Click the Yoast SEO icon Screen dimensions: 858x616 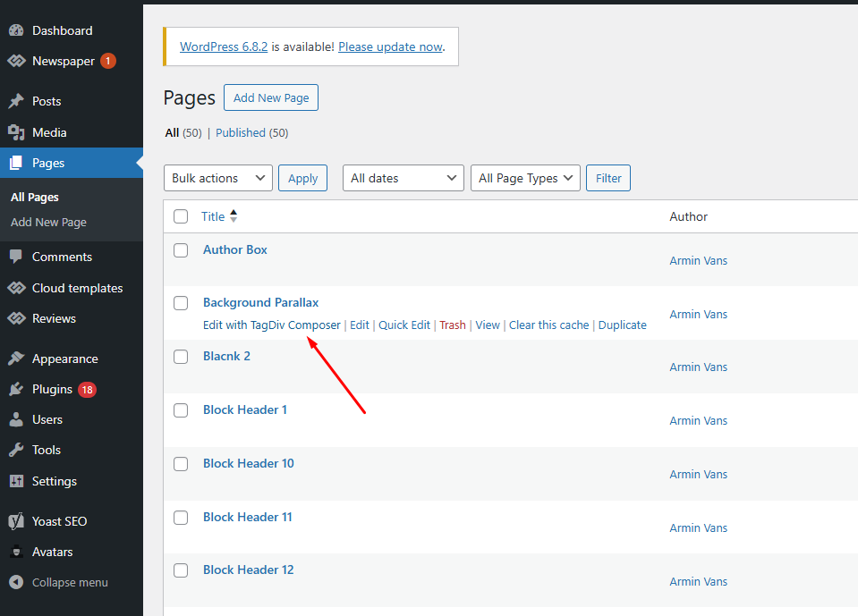(x=16, y=521)
